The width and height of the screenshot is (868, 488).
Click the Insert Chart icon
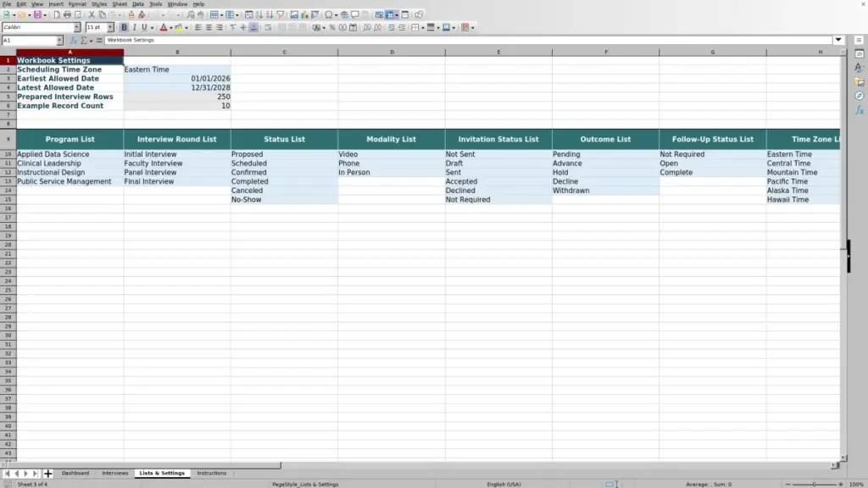click(304, 15)
